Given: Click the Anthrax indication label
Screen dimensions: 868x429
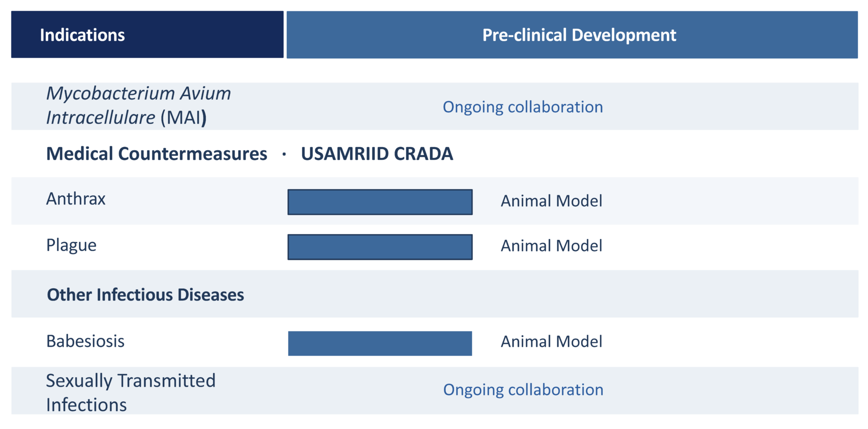Looking at the screenshot, I should coord(76,199).
